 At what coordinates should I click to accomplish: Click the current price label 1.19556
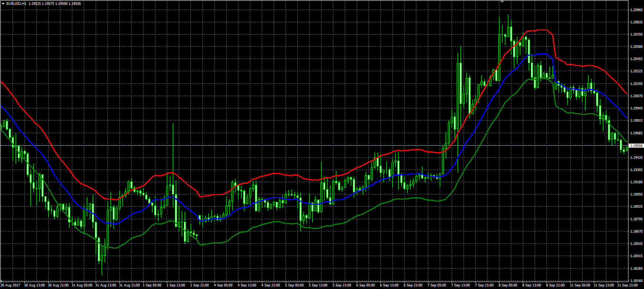pyautogui.click(x=636, y=146)
